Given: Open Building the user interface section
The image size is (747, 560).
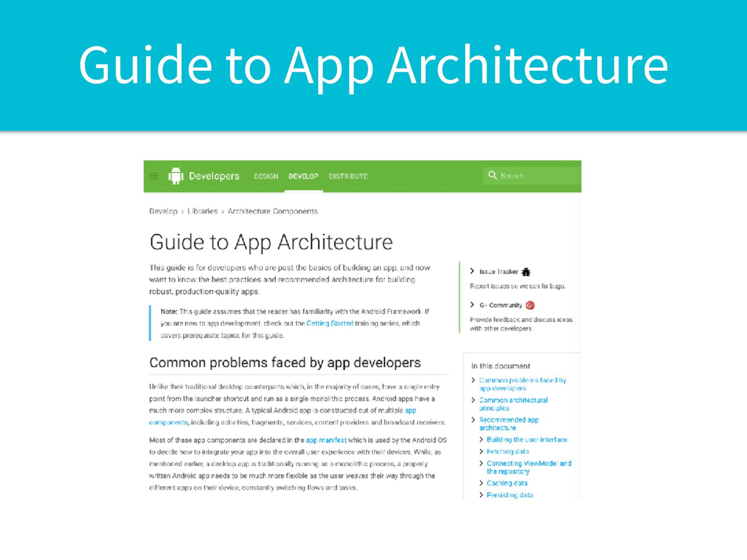Looking at the screenshot, I should 527,439.
